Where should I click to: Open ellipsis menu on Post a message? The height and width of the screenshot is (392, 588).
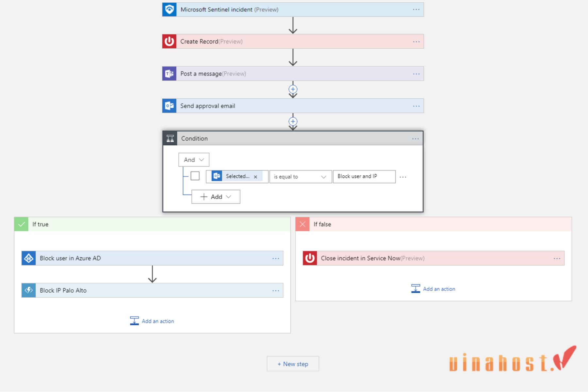point(416,74)
